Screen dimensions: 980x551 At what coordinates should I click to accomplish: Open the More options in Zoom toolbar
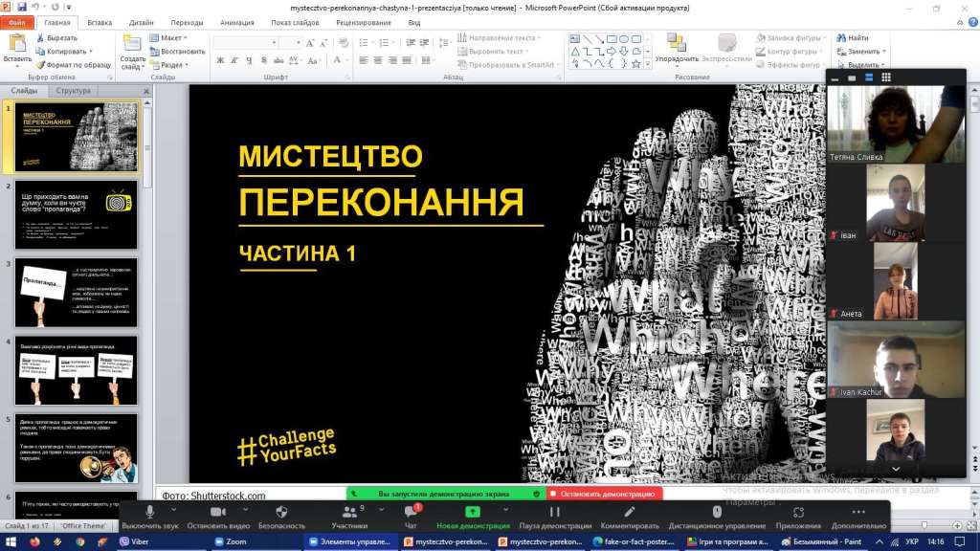pyautogui.click(x=858, y=513)
